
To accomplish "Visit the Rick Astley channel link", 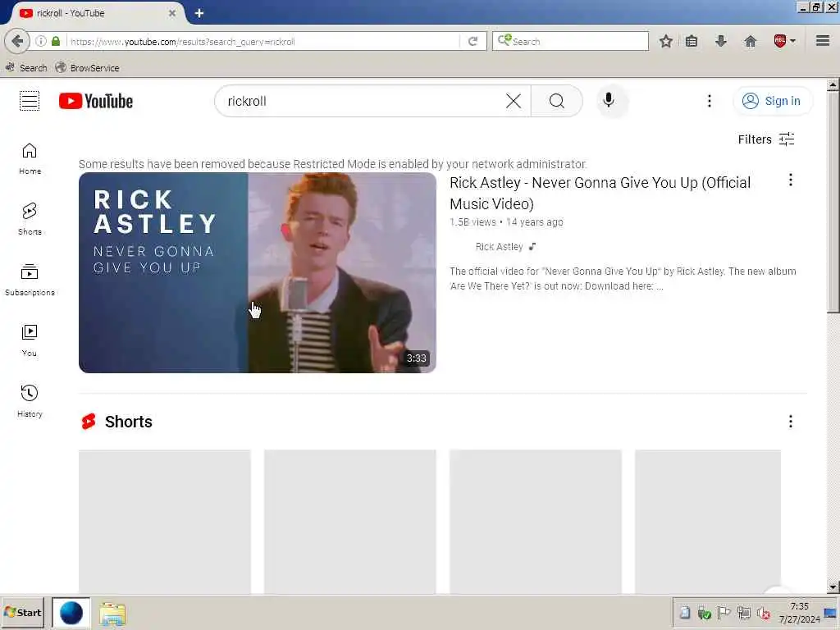I will click(x=499, y=247).
